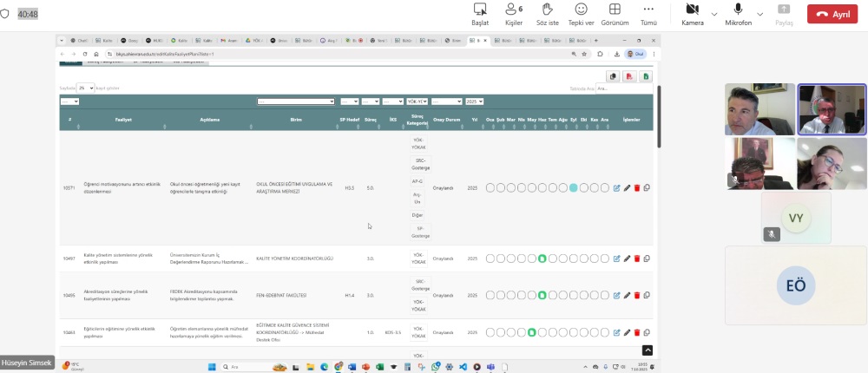Click the red trash icon for row 10571
This screenshot has width=868, height=373.
637,187
